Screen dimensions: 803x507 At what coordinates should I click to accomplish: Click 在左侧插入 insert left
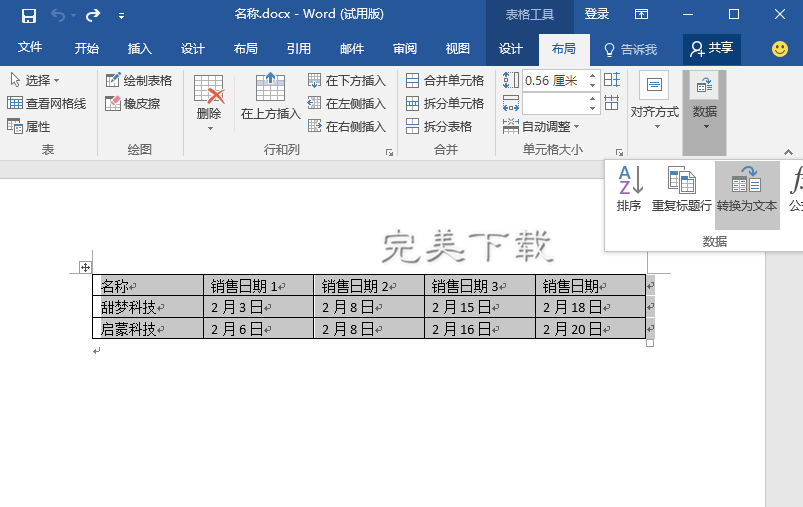(347, 103)
